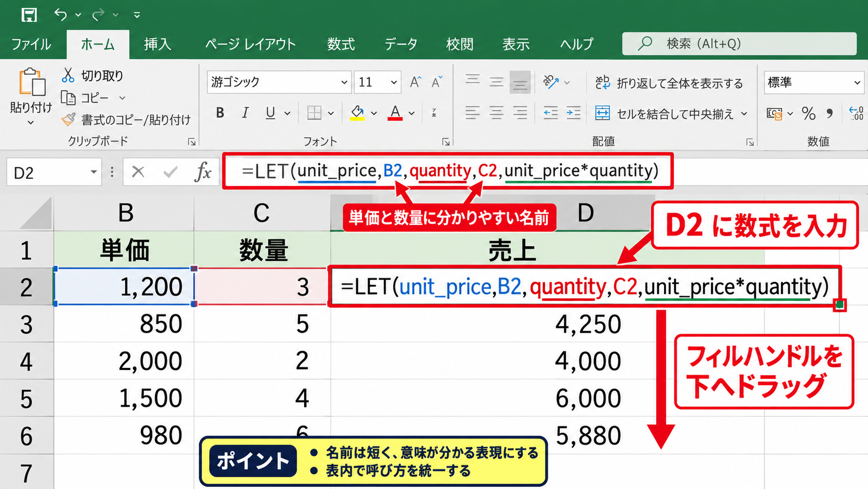Click middle align icon
The height and width of the screenshot is (489, 868).
(496, 82)
